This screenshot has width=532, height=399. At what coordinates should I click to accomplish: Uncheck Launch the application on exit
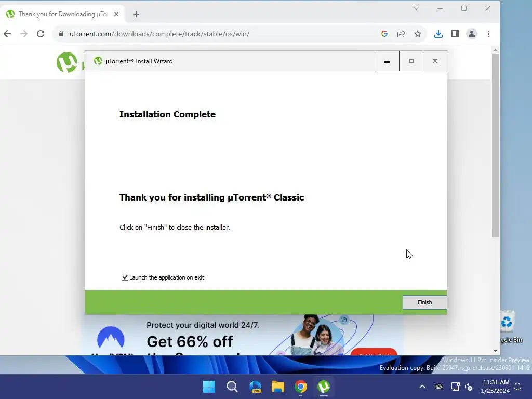pyautogui.click(x=125, y=277)
